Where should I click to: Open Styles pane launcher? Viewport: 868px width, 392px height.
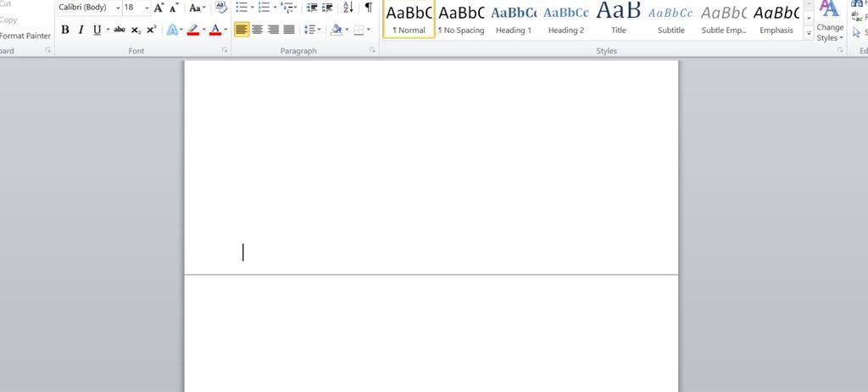pyautogui.click(x=840, y=50)
